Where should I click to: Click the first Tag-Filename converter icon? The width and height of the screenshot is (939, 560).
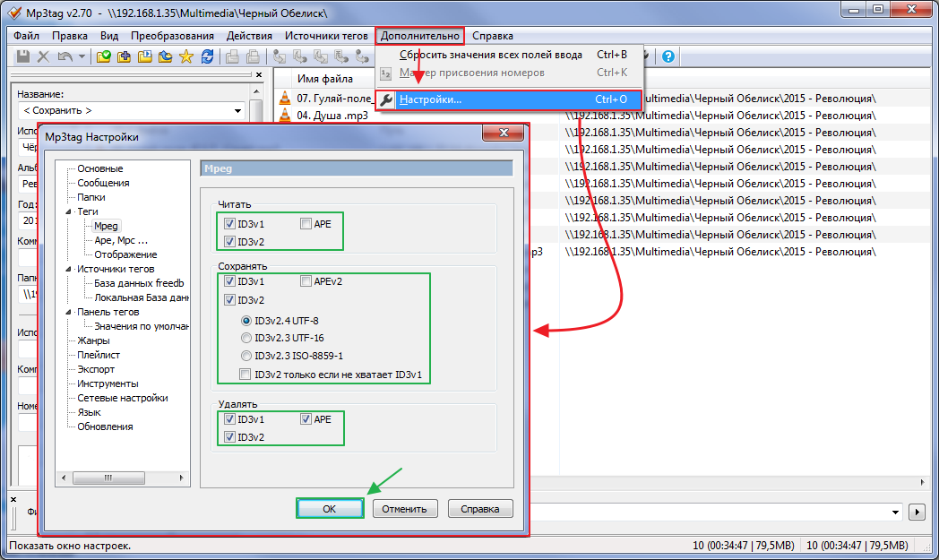click(279, 56)
